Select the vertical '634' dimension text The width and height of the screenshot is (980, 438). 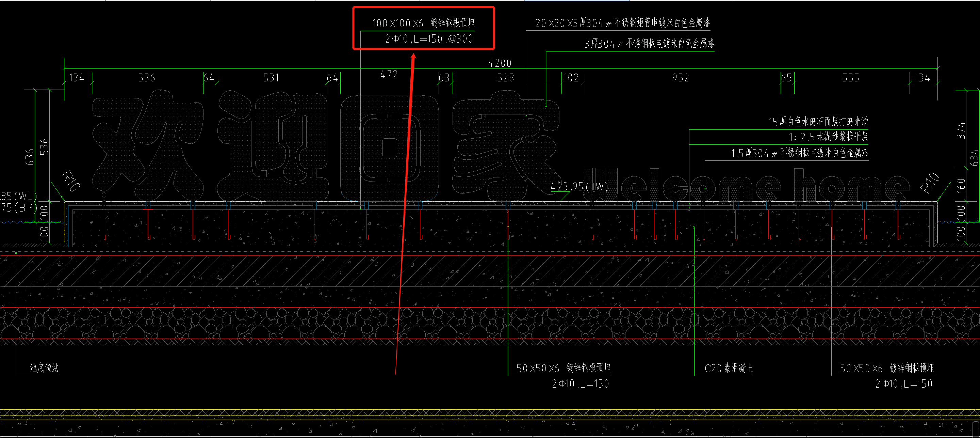(x=974, y=158)
